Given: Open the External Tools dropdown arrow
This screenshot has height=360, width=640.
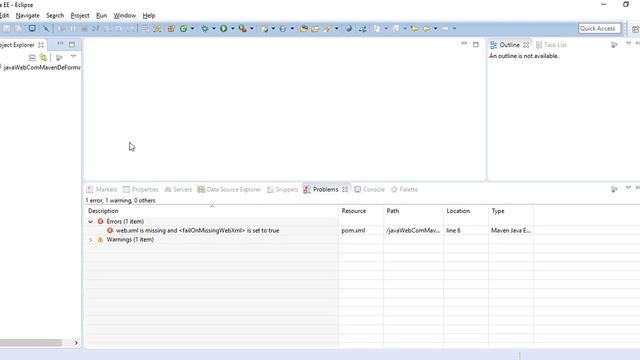Looking at the screenshot, I should point(252,29).
